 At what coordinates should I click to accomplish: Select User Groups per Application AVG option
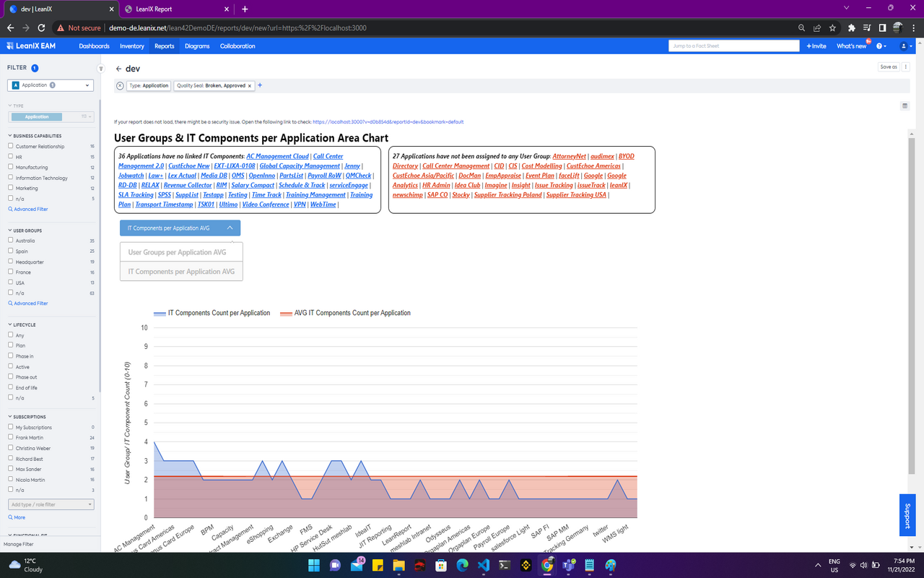click(181, 252)
